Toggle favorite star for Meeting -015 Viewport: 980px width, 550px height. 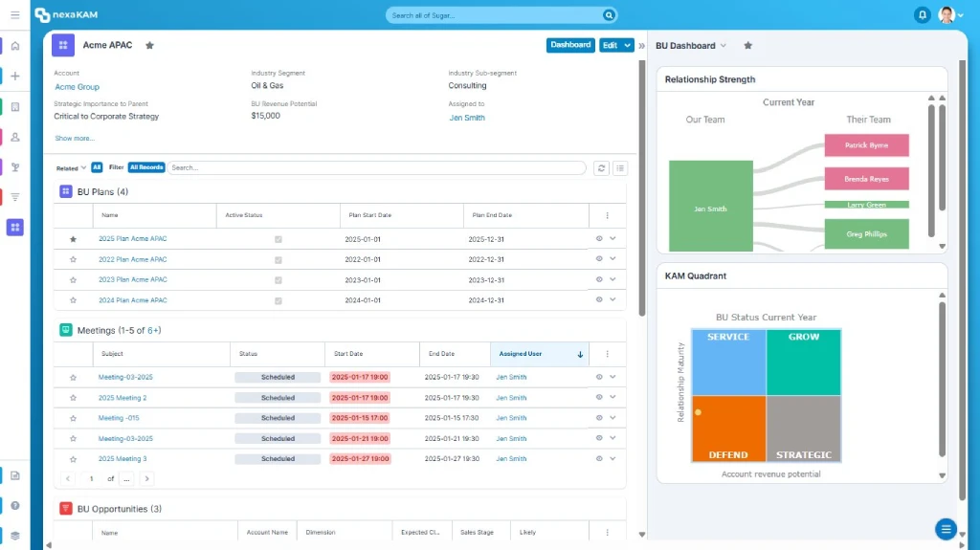pos(73,418)
